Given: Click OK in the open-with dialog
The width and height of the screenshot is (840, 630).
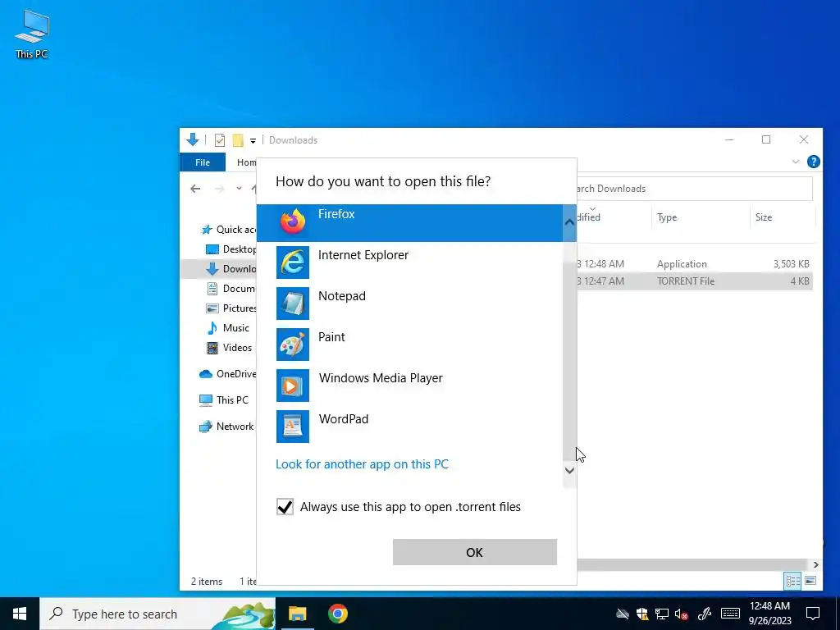Looking at the screenshot, I should [x=475, y=552].
